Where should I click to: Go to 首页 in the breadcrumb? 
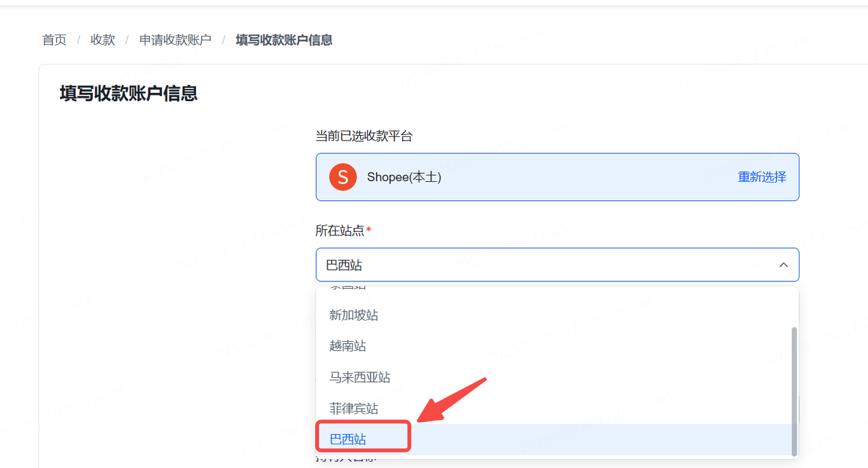pyautogui.click(x=54, y=40)
